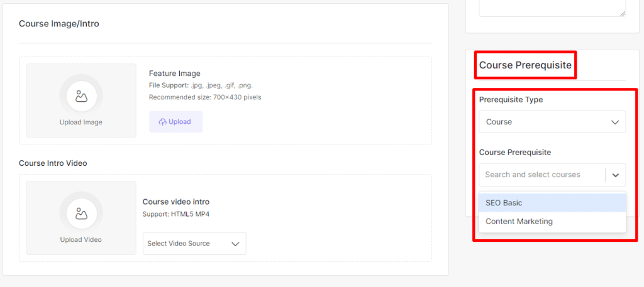Click the Course Image/Intro section heading
The width and height of the screenshot is (644, 287).
[x=59, y=24]
